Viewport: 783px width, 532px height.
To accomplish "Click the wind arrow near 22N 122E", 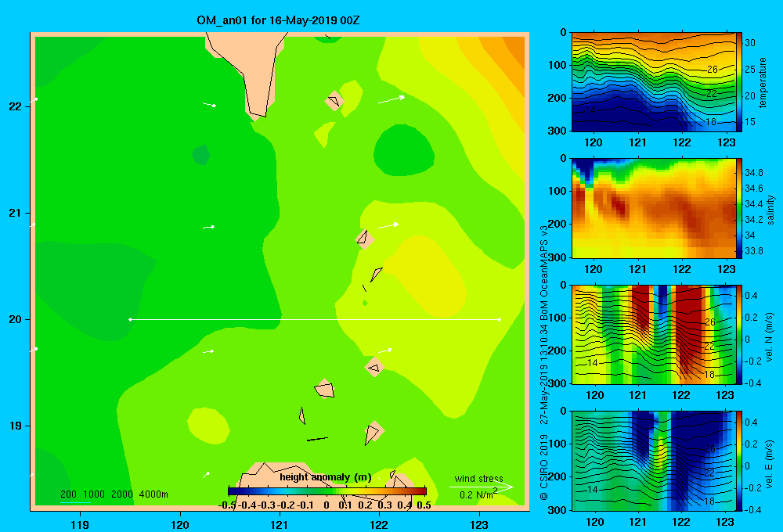I will pos(391,99).
